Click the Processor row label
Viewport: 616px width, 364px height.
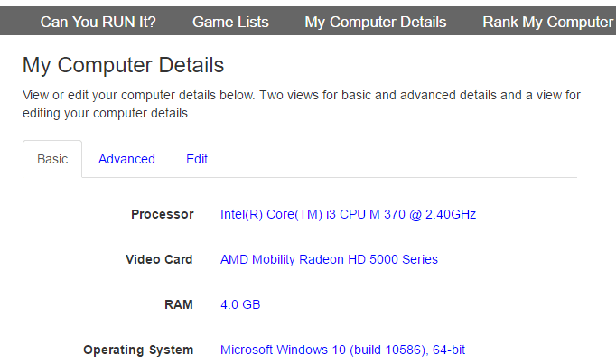[163, 214]
